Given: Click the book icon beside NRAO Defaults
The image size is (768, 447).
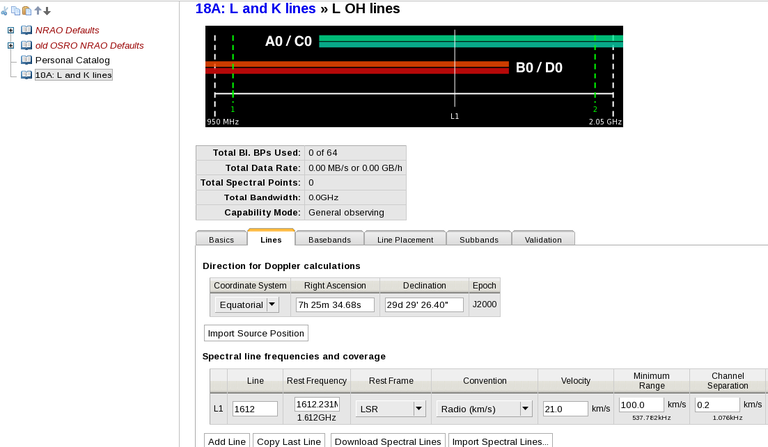Looking at the screenshot, I should (x=26, y=30).
